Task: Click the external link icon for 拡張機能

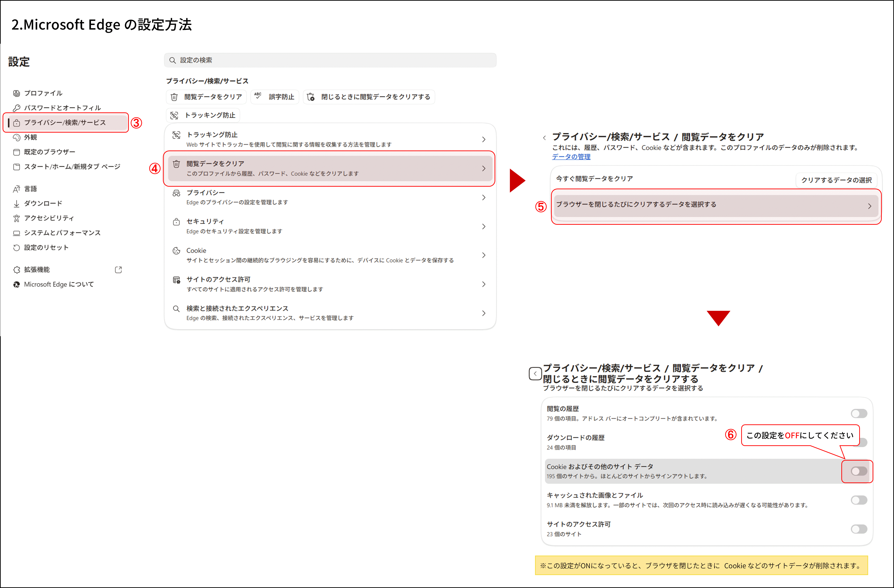Action: click(x=118, y=270)
